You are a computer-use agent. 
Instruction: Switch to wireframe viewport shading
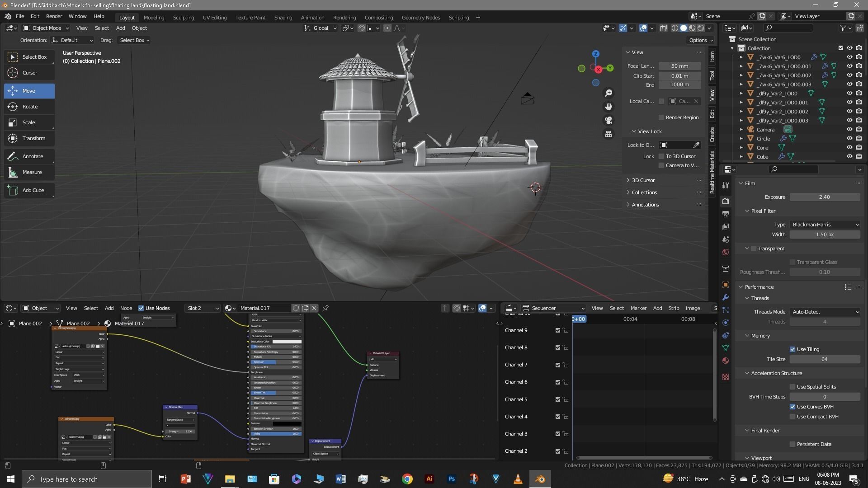[675, 28]
